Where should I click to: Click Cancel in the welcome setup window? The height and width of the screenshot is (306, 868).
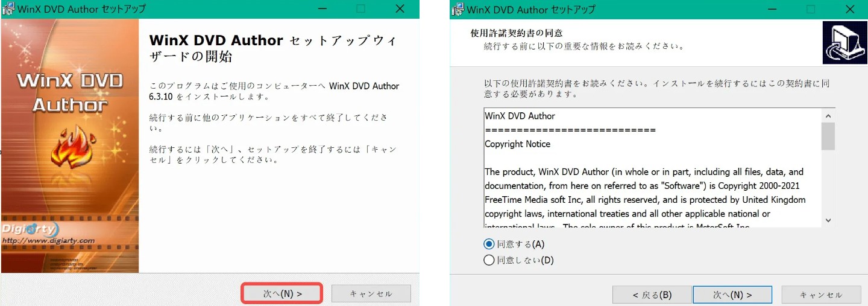(x=371, y=293)
